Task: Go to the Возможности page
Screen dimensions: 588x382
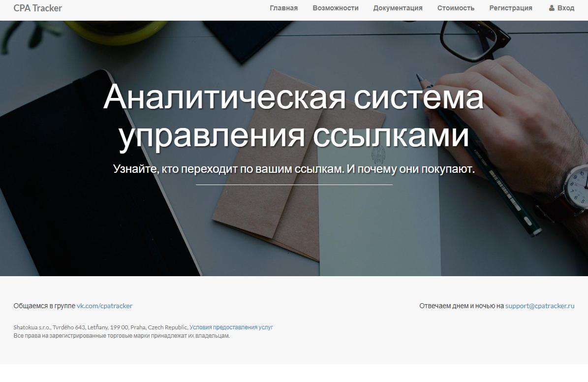Action: pos(335,8)
